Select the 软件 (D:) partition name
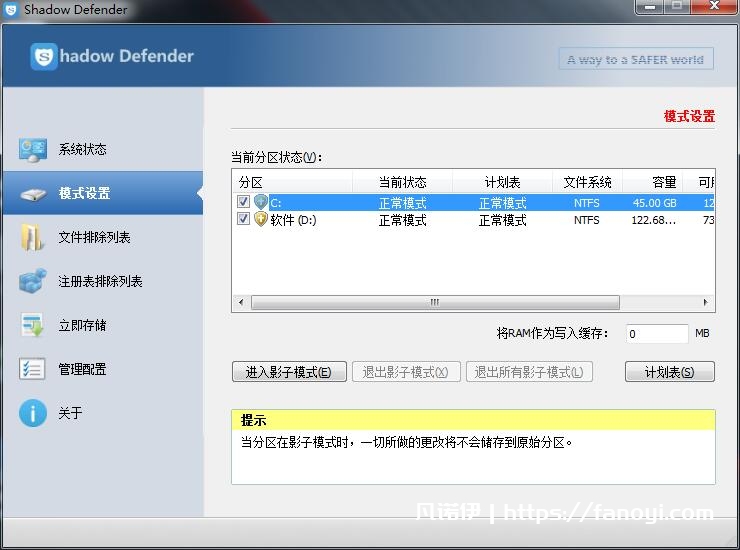Viewport: 740px width, 550px height. tap(293, 220)
